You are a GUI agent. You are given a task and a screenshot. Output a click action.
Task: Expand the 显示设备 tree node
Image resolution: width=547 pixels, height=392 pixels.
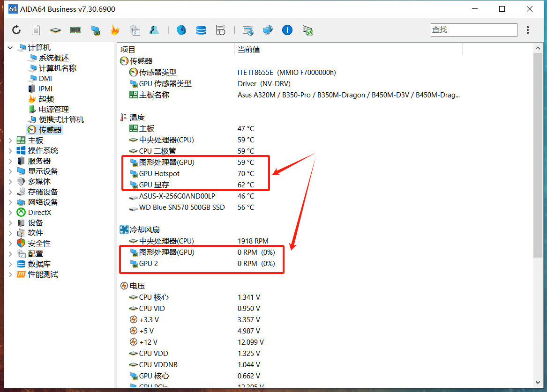(x=10, y=171)
